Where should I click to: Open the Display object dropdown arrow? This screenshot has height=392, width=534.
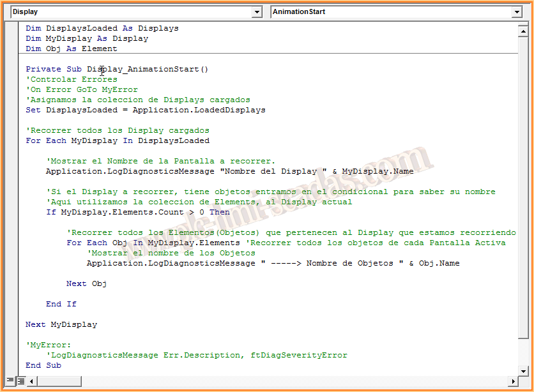point(257,12)
